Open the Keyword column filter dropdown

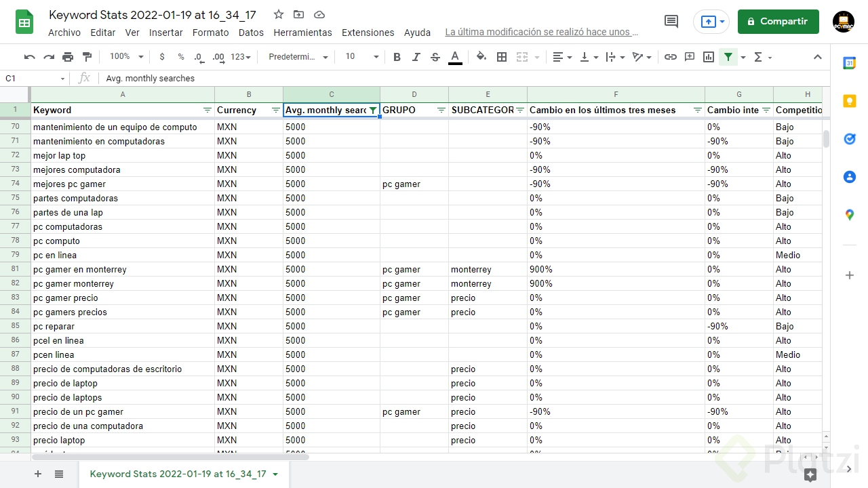[x=208, y=110]
